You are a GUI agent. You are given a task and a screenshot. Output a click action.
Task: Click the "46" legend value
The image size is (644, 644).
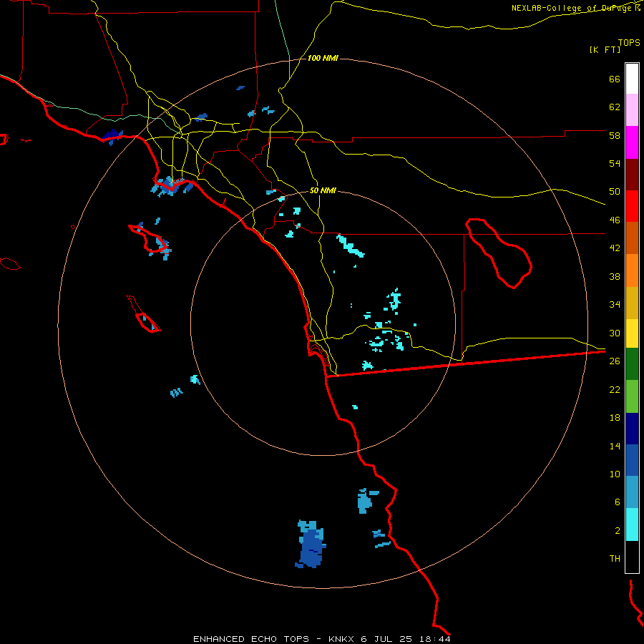[x=615, y=220]
